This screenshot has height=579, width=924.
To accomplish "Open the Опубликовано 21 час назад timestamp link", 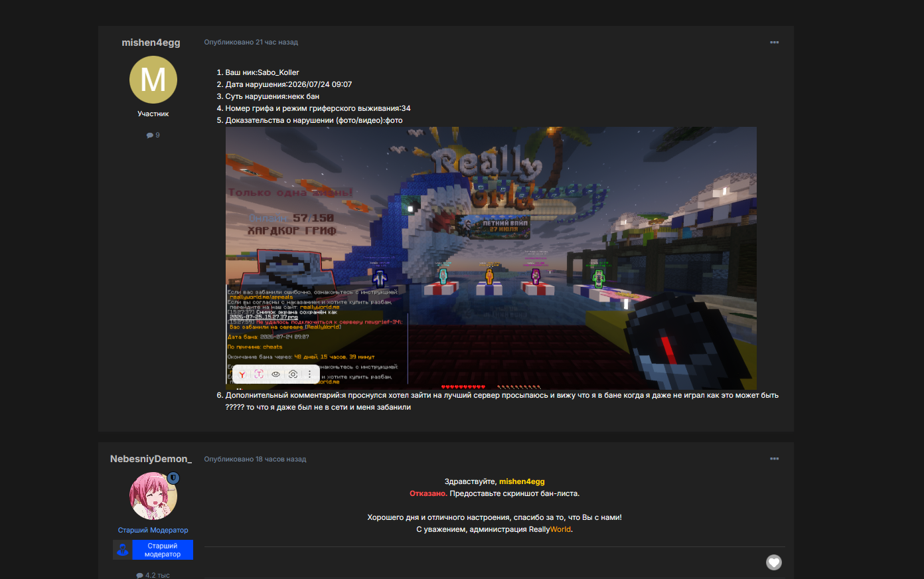I will click(251, 42).
